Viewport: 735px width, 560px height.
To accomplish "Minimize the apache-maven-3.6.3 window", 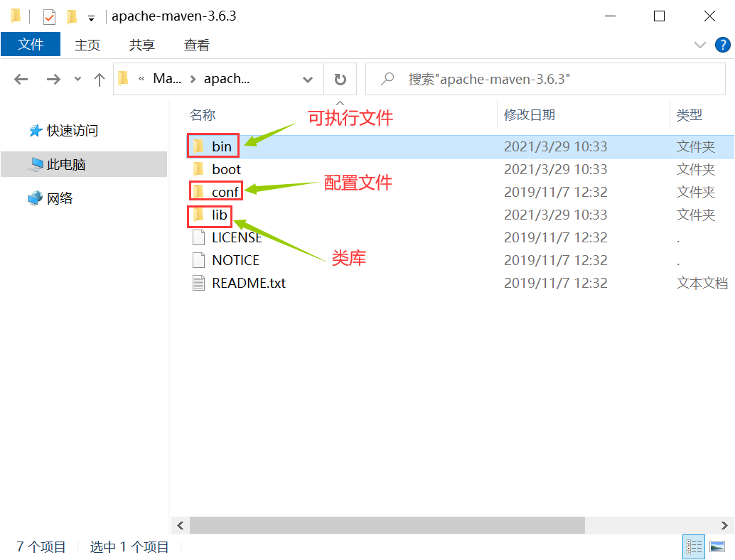I will [610, 16].
